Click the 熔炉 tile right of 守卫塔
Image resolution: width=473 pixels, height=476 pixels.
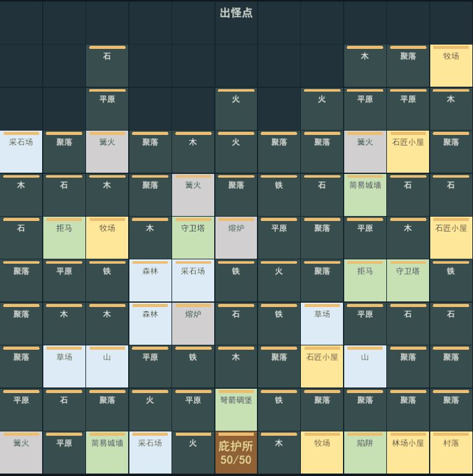(x=236, y=238)
